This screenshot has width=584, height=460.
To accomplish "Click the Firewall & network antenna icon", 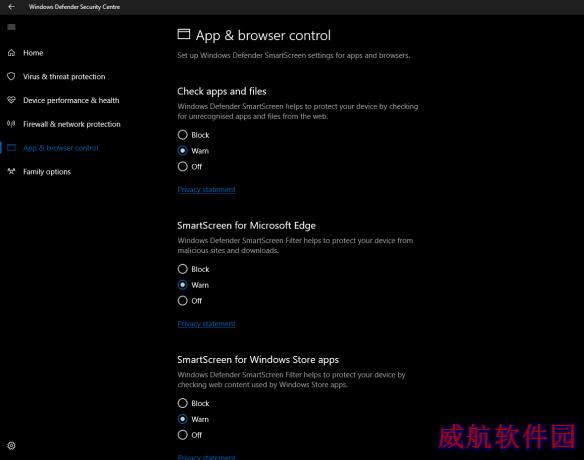I will (12, 124).
